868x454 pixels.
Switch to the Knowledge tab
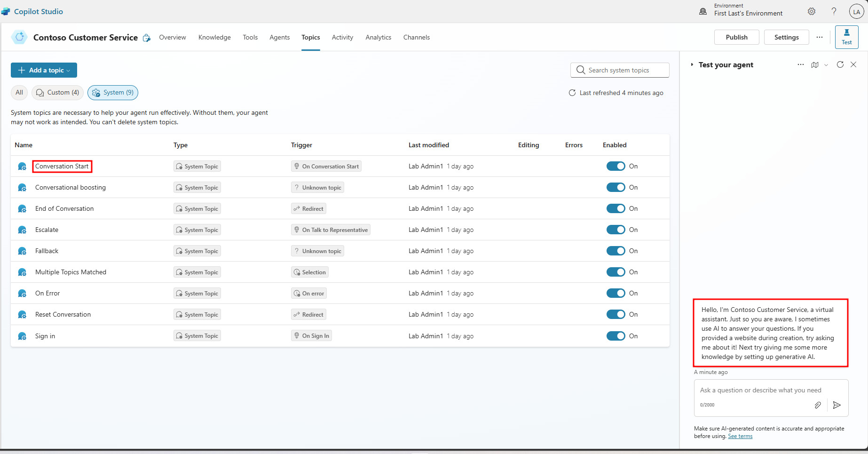(x=214, y=37)
